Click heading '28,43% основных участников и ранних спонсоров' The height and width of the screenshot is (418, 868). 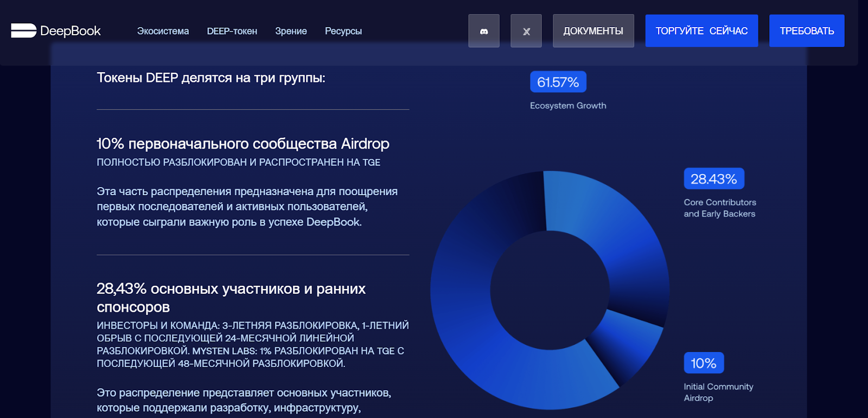pos(231,298)
